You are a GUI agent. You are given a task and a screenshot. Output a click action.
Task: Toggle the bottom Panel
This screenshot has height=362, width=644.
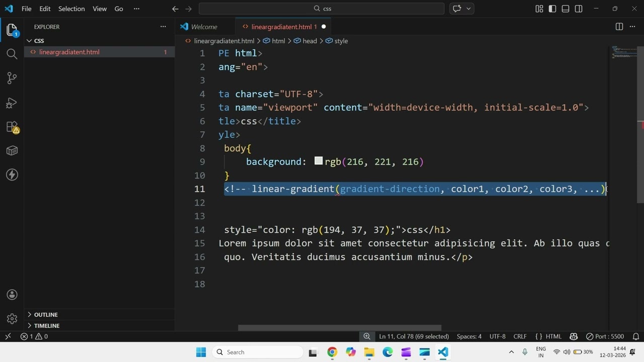click(566, 9)
